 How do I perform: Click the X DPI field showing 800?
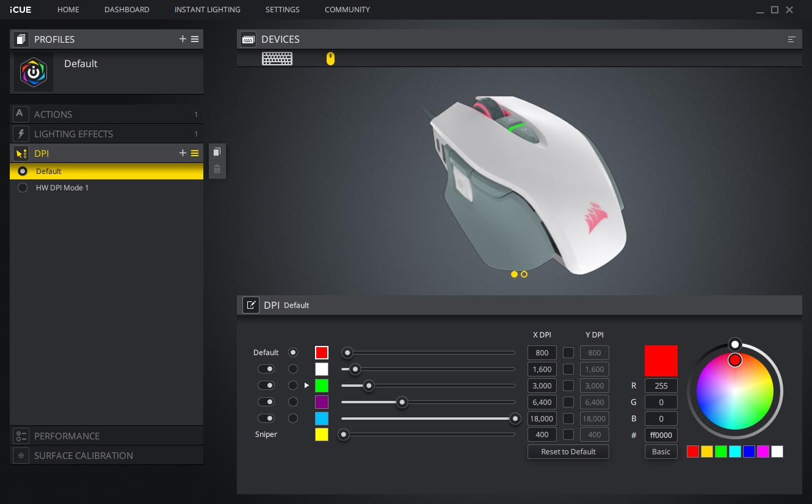(x=542, y=353)
